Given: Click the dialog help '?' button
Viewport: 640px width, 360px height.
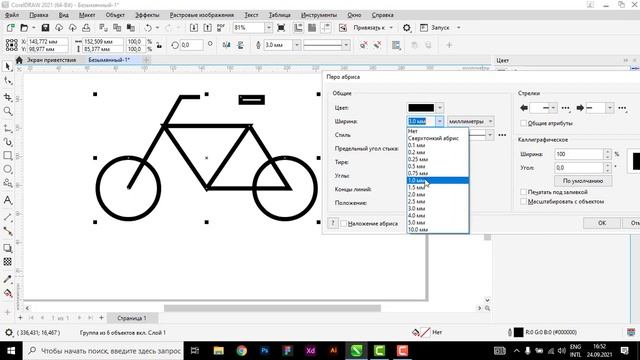Looking at the screenshot, I should coord(333,223).
